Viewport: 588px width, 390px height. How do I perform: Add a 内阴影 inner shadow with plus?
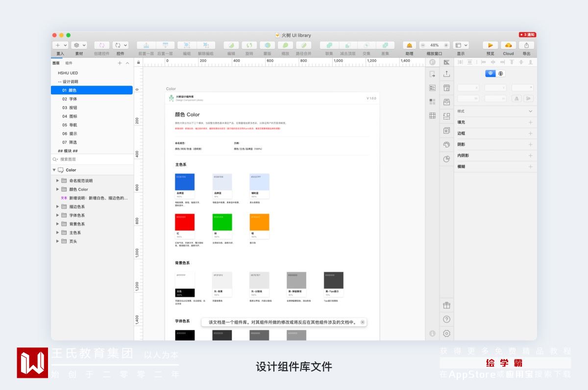[530, 155]
